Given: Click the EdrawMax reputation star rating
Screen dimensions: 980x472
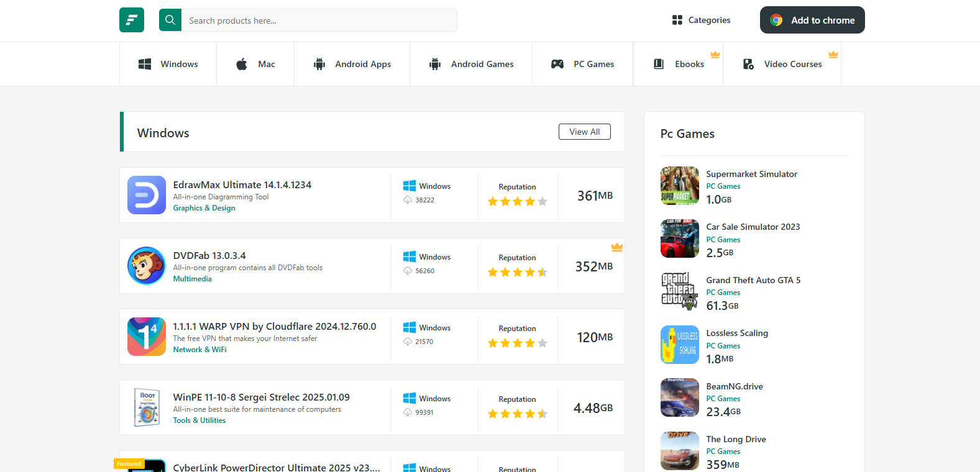Looking at the screenshot, I should click(518, 201).
